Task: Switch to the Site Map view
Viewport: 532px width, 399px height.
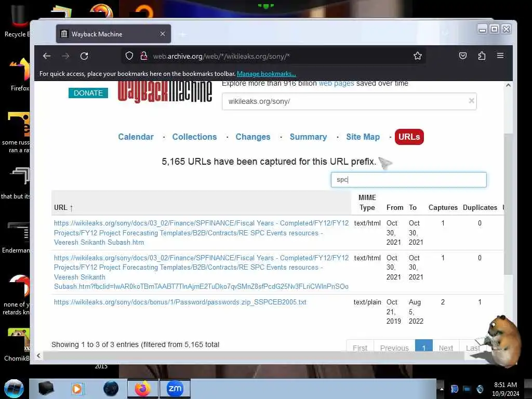Action: [x=363, y=137]
